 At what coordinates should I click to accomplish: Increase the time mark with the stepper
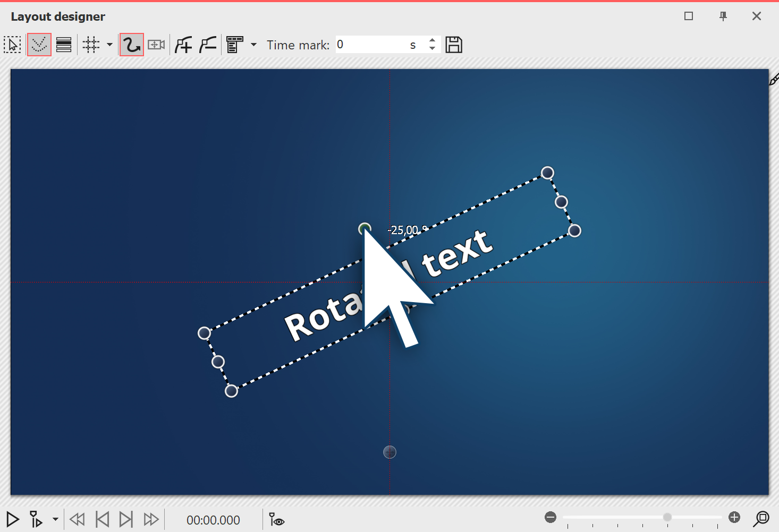(x=432, y=40)
